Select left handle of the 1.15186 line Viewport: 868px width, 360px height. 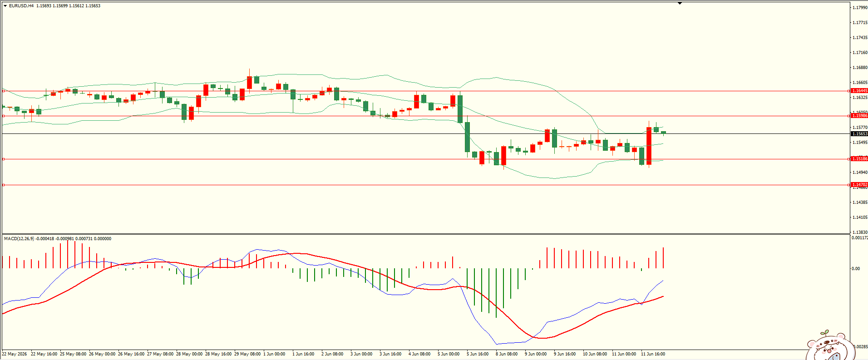pos(4,159)
